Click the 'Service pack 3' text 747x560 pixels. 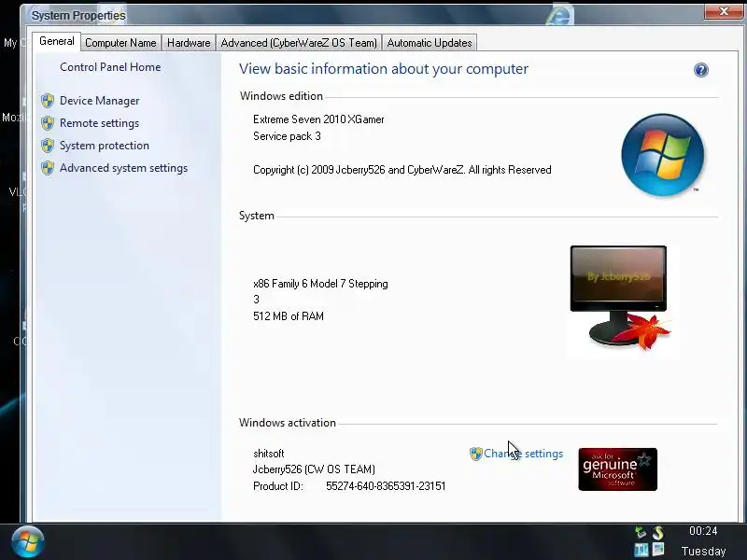coord(287,136)
